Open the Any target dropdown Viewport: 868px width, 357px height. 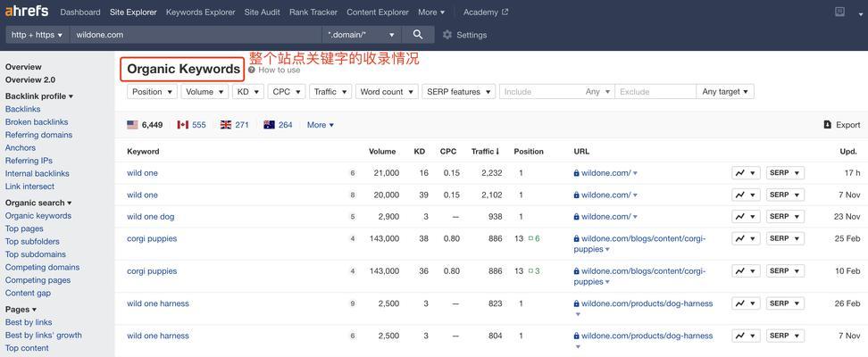click(x=725, y=92)
